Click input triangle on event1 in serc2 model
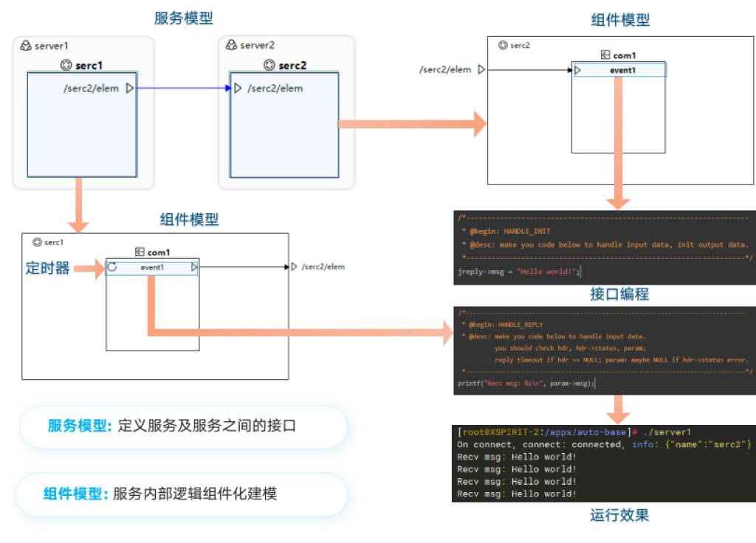Image resolution: width=756 pixels, height=543 pixels. [x=577, y=70]
